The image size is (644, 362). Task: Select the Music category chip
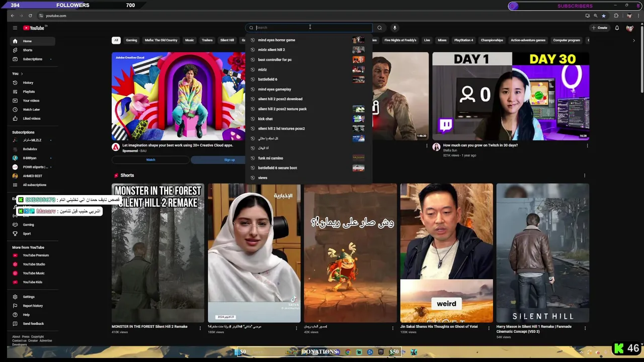pos(189,40)
